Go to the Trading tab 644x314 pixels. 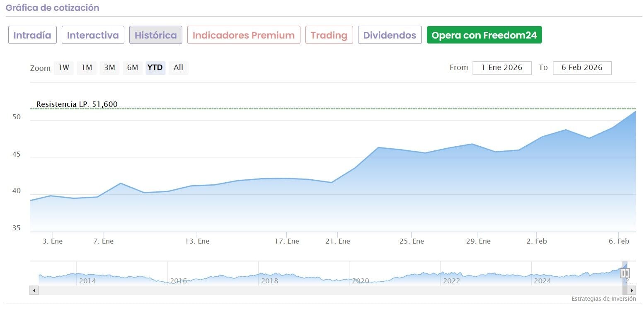pyautogui.click(x=329, y=35)
